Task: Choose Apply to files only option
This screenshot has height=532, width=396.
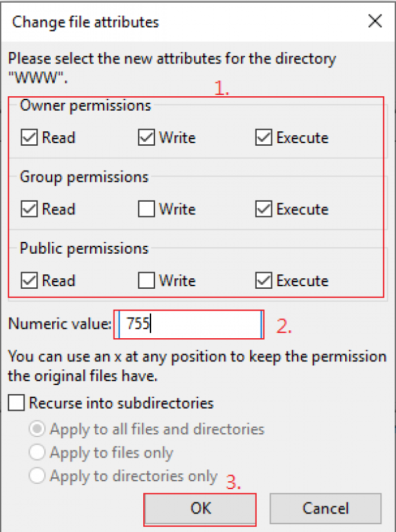Action: coord(38,452)
